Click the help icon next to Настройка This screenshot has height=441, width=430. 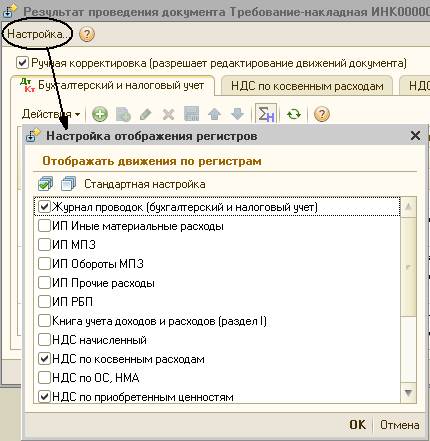point(87,34)
